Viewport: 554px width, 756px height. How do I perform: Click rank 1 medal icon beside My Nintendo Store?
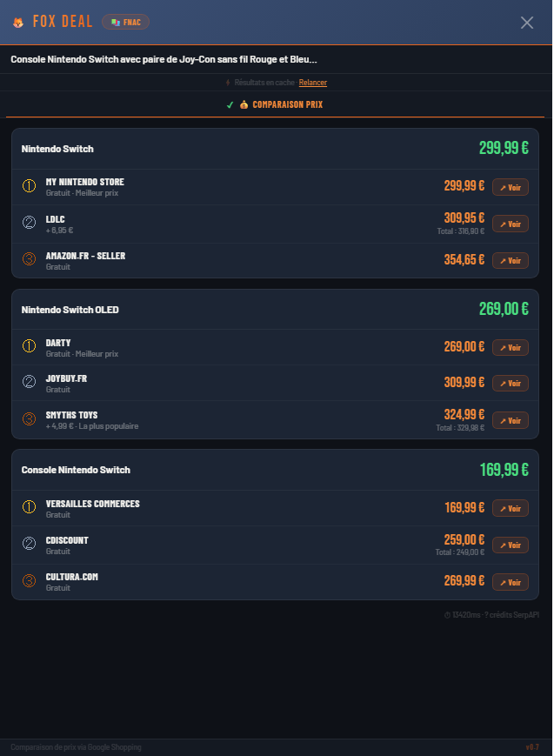[x=29, y=186]
